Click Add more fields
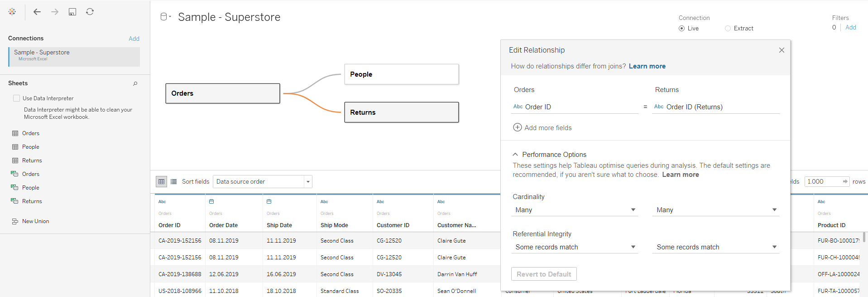This screenshot has width=868, height=297. point(548,128)
